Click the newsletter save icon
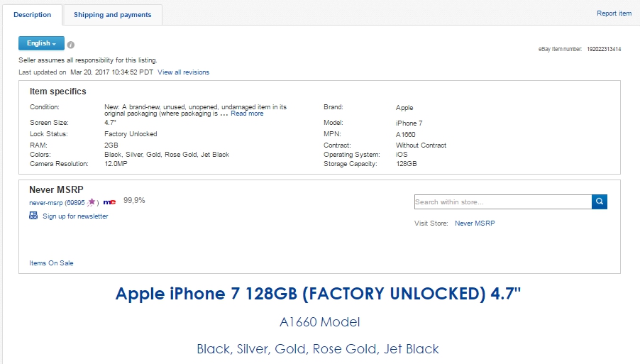The height and width of the screenshot is (364, 640). [x=33, y=216]
